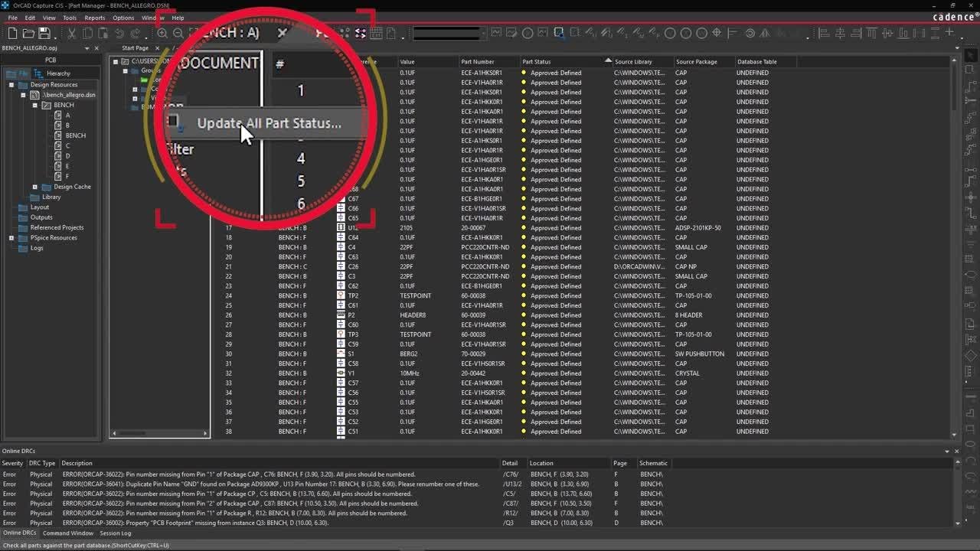The image size is (980, 551).
Task: Click the Cut scissors icon in the toolbar
Action: pyautogui.click(x=71, y=33)
